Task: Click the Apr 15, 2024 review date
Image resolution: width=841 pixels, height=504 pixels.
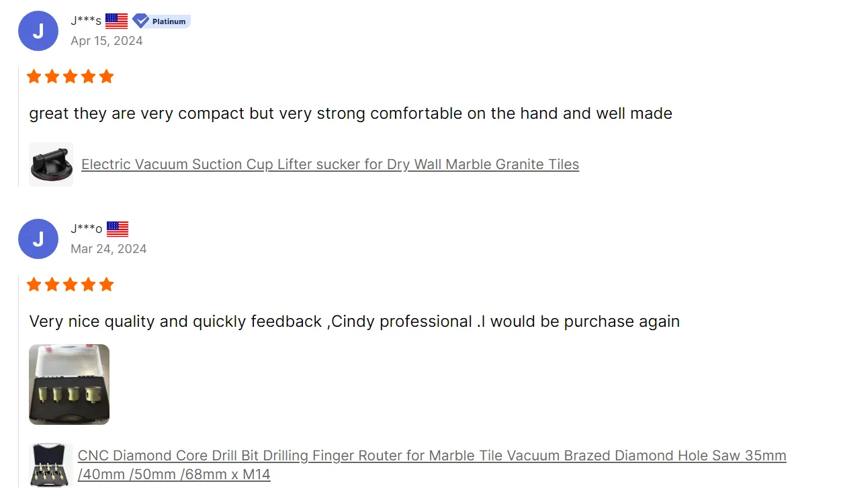Action: pos(107,41)
